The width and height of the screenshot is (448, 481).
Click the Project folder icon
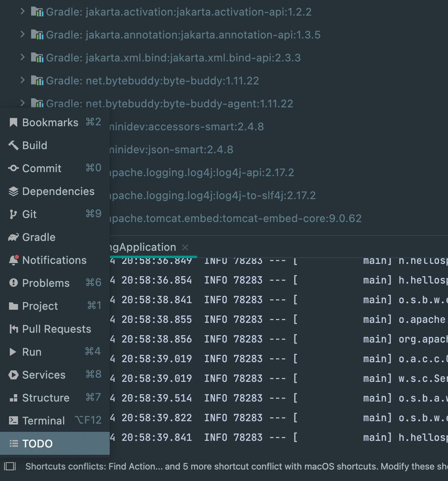point(13,306)
